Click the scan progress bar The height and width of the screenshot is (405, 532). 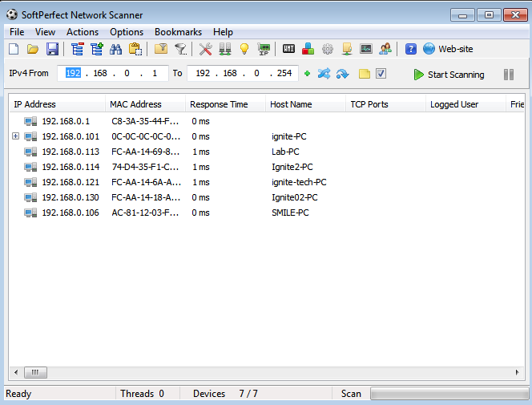pos(449,394)
